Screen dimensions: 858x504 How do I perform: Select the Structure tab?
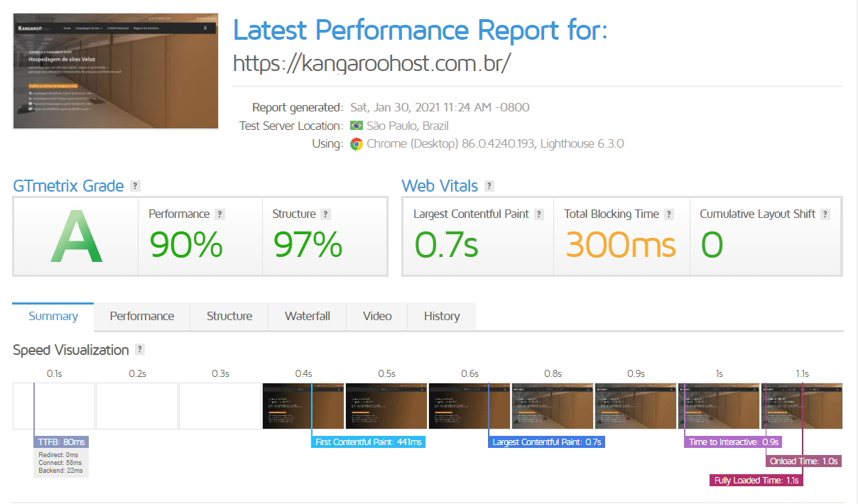[229, 316]
